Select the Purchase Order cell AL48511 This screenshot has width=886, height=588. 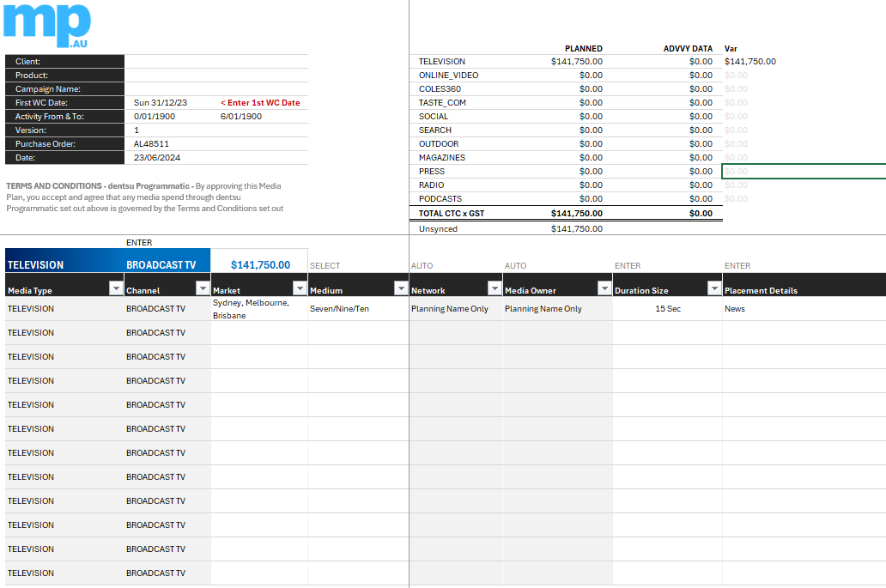[152, 144]
